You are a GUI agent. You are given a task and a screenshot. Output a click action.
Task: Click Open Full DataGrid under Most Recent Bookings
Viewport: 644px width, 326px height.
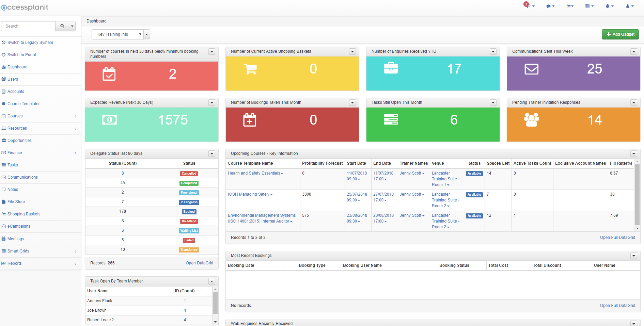(x=617, y=306)
